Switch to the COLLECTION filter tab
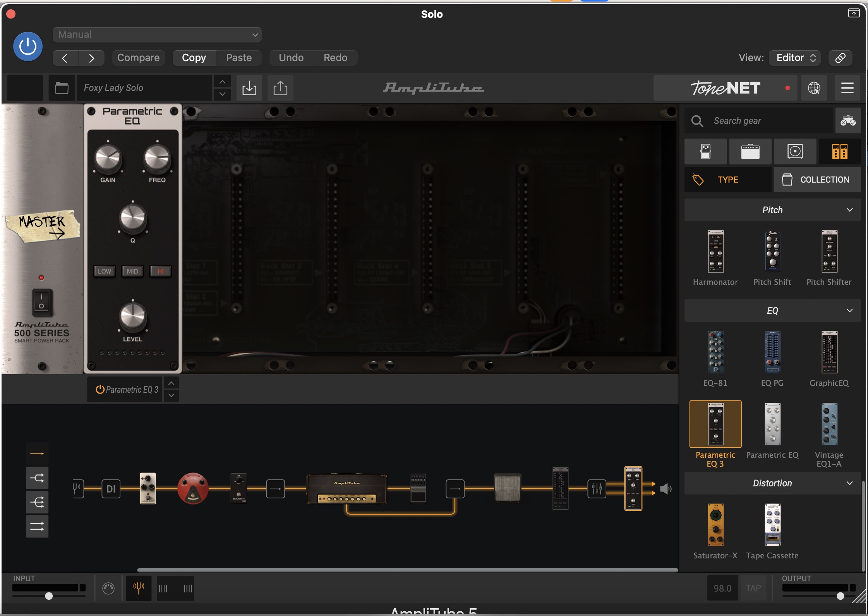868x616 pixels. pyautogui.click(x=817, y=180)
